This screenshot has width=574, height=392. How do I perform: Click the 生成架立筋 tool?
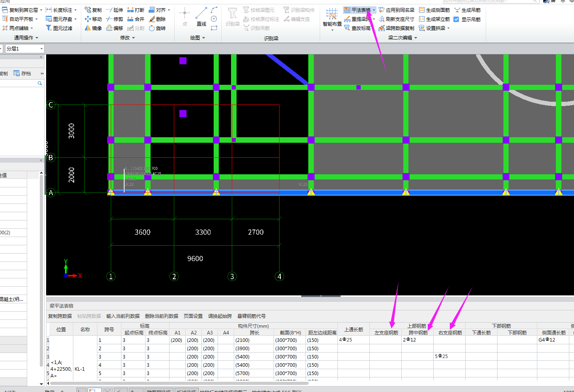click(x=434, y=19)
